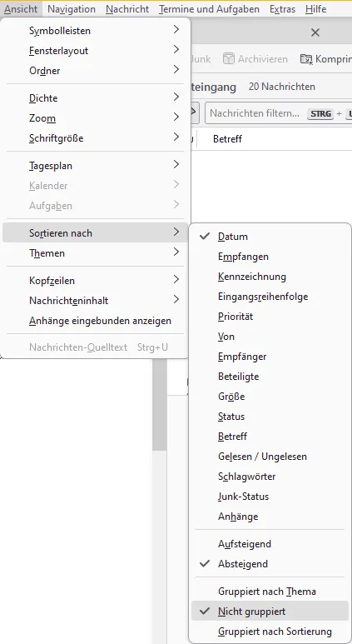This screenshot has height=644, width=352.
Task: Click the Komprimieren folder icon
Action: click(x=306, y=59)
